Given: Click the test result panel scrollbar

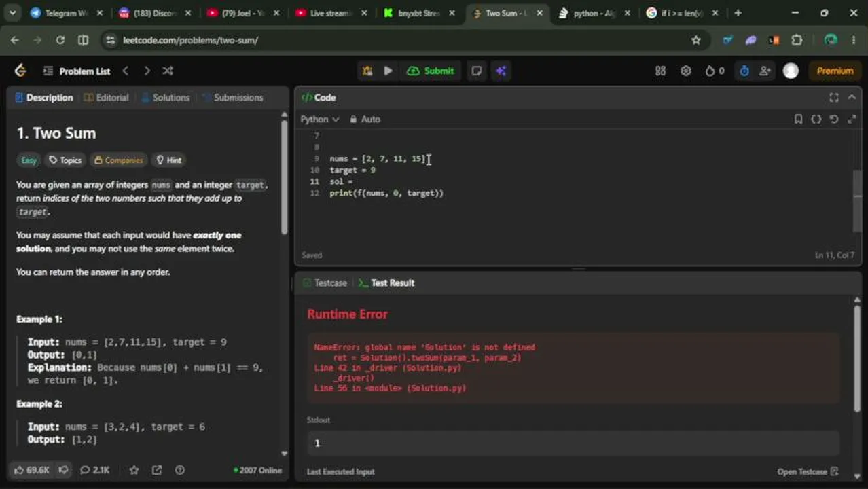Looking at the screenshot, I should coord(858,357).
